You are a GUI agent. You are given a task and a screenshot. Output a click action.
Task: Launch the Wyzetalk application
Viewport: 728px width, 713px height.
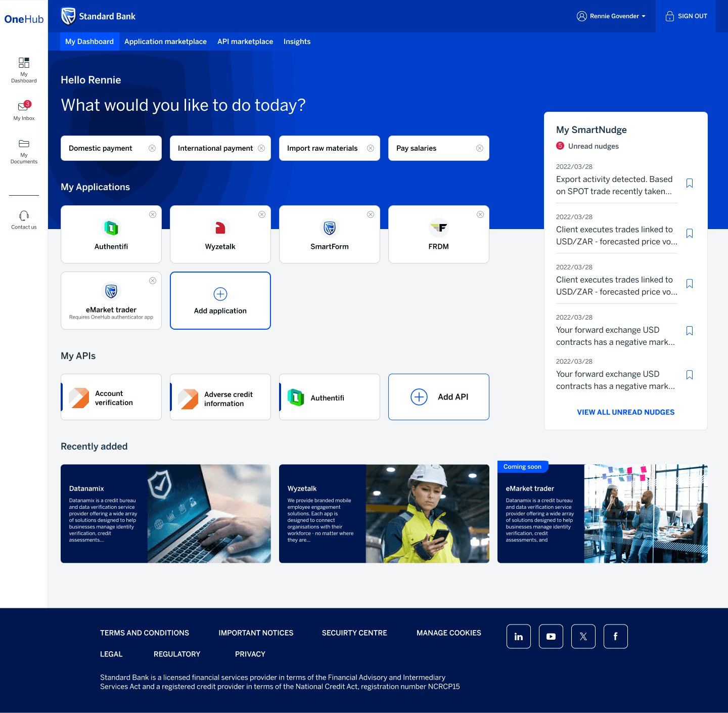pyautogui.click(x=220, y=234)
